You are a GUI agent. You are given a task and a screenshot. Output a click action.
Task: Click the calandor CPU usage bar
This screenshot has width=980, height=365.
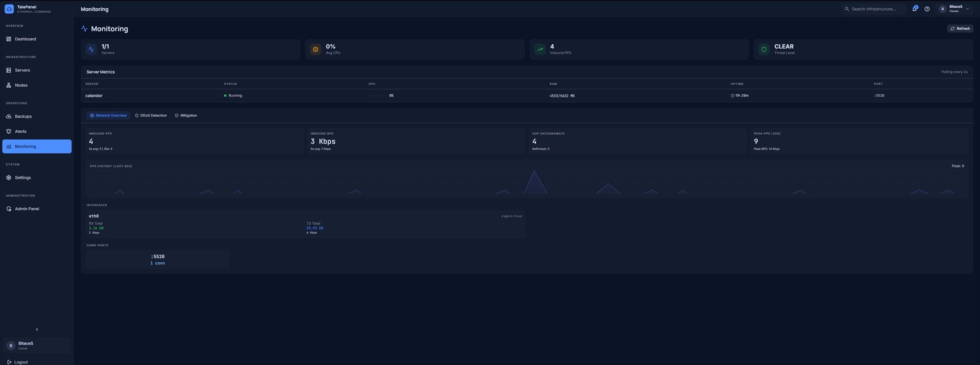[378, 95]
